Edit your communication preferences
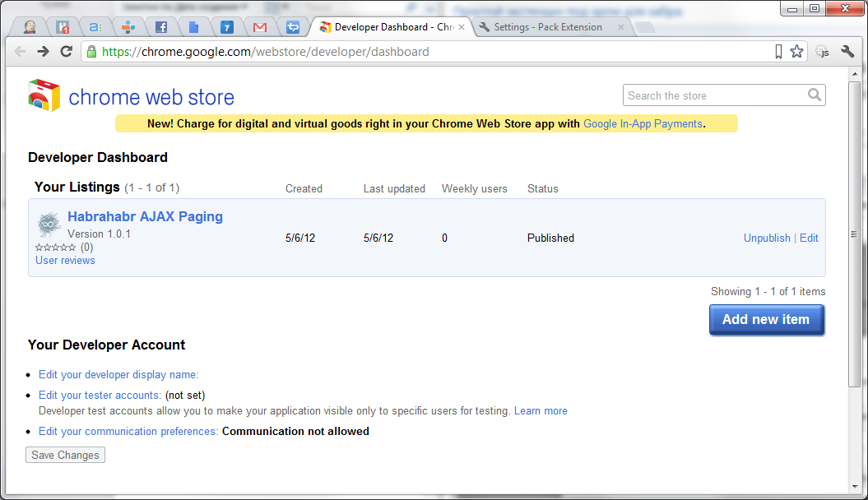The width and height of the screenshot is (868, 500). click(128, 432)
